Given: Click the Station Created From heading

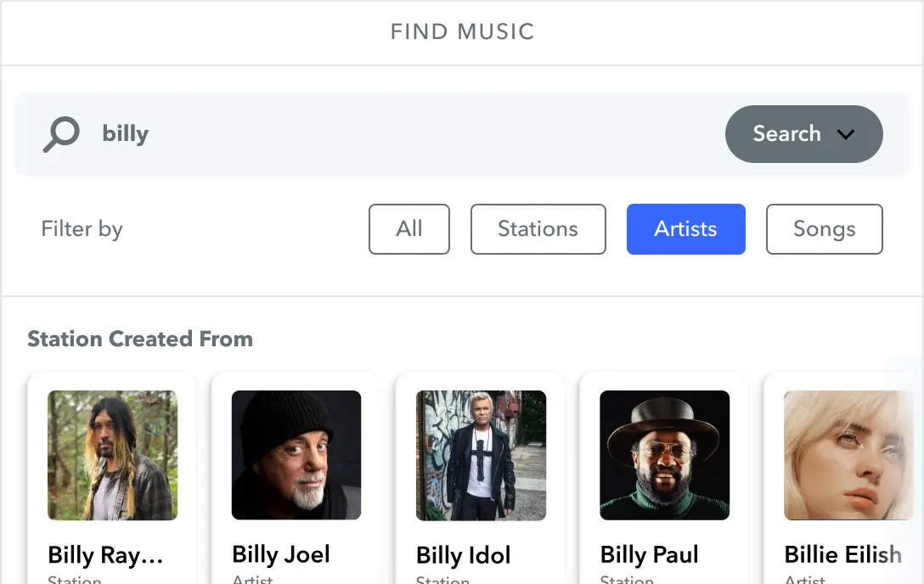Looking at the screenshot, I should (140, 339).
